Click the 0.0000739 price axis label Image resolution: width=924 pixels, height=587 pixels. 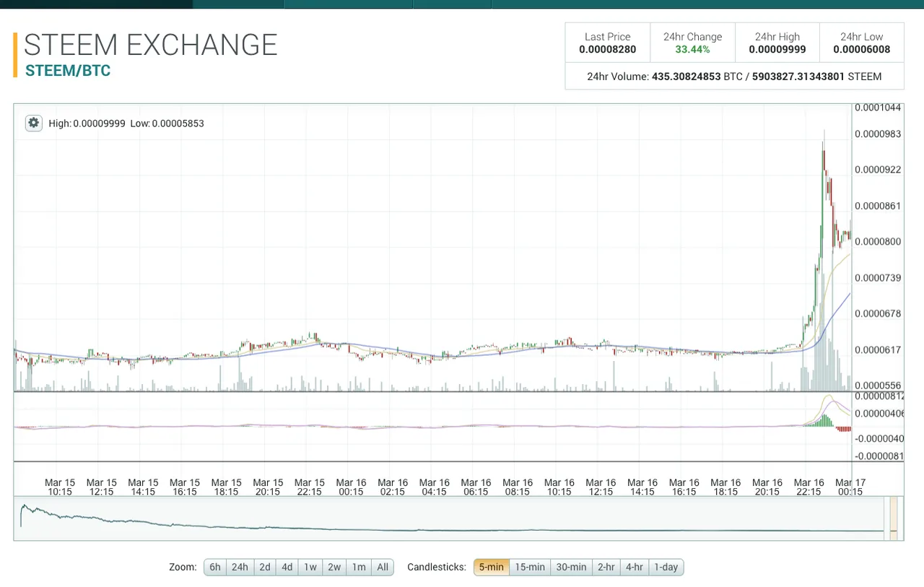[x=878, y=278]
